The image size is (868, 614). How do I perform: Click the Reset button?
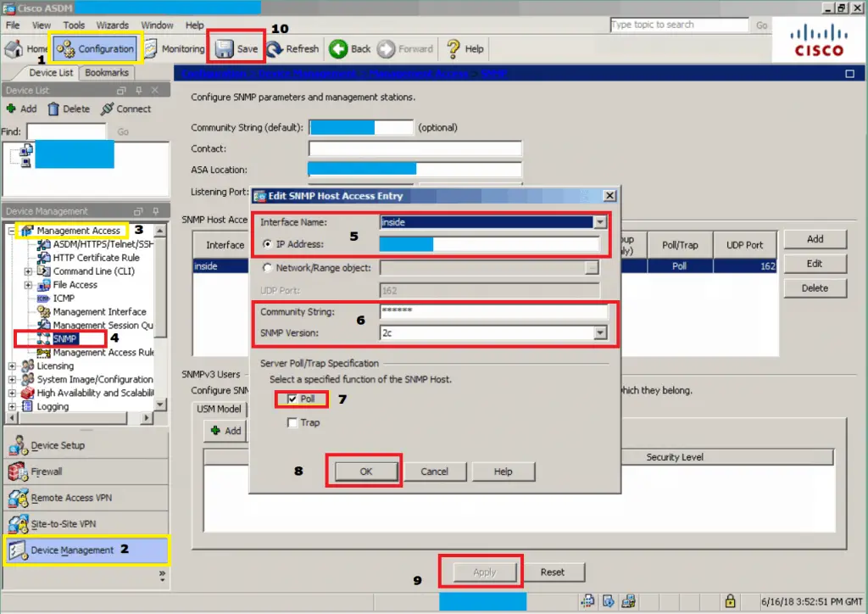(553, 572)
